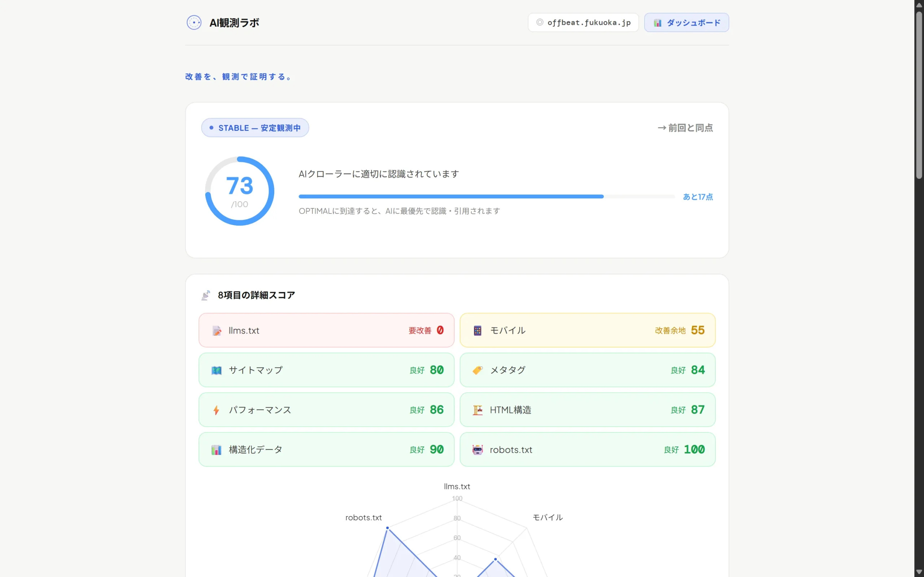Click the target icon beside offbeat.fukuoka.jp
Viewport: 924px width, 577px height.
pyautogui.click(x=539, y=22)
